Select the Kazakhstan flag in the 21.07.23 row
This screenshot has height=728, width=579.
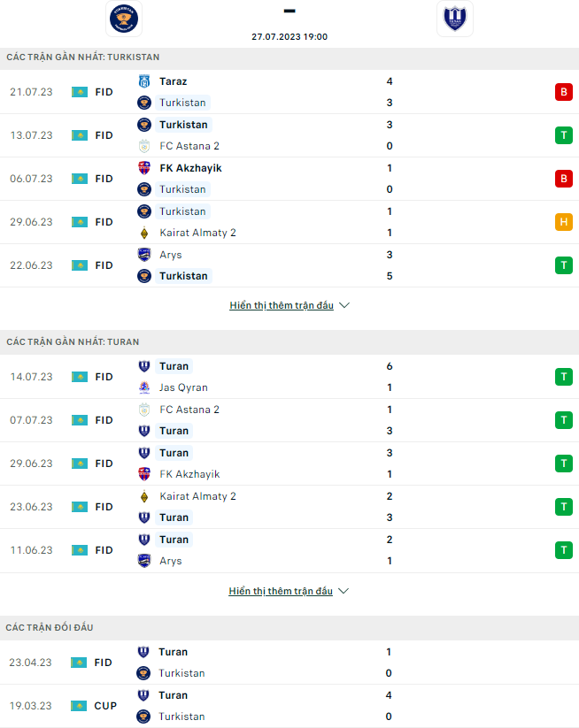(x=80, y=92)
